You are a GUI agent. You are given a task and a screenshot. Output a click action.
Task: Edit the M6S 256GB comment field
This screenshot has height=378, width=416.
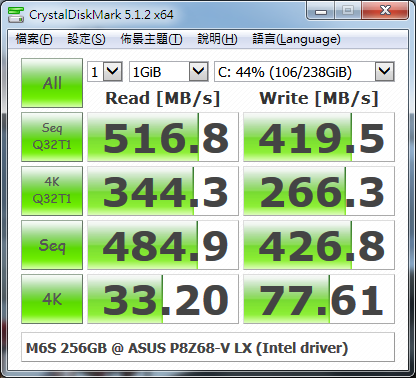click(208, 348)
